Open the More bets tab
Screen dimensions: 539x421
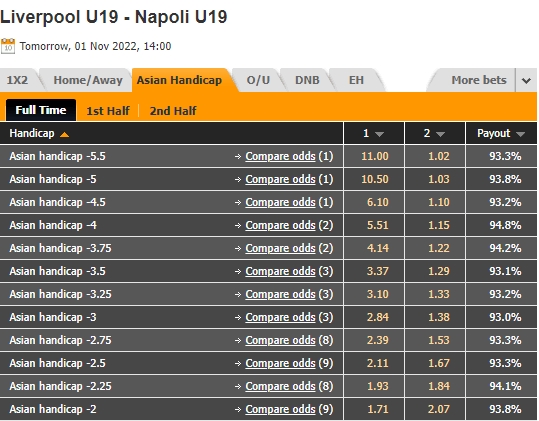(x=479, y=80)
